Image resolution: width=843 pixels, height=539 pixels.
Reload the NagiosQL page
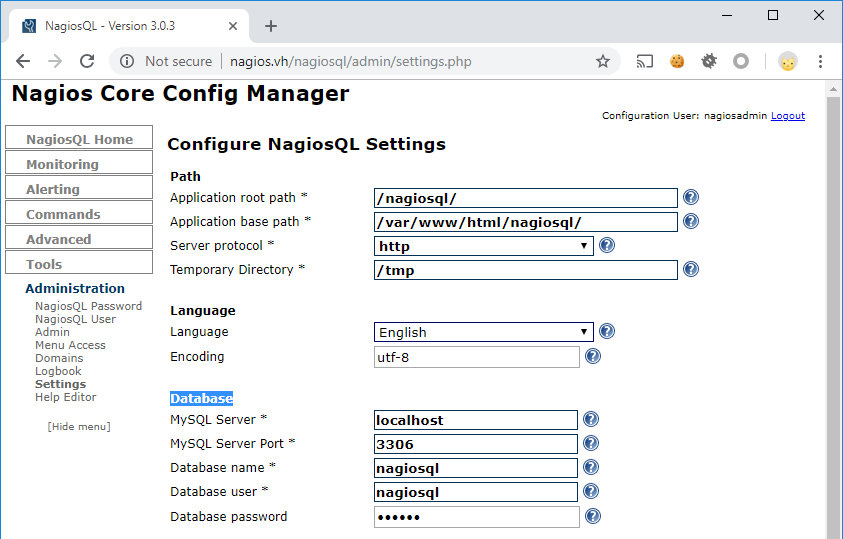coord(87,61)
